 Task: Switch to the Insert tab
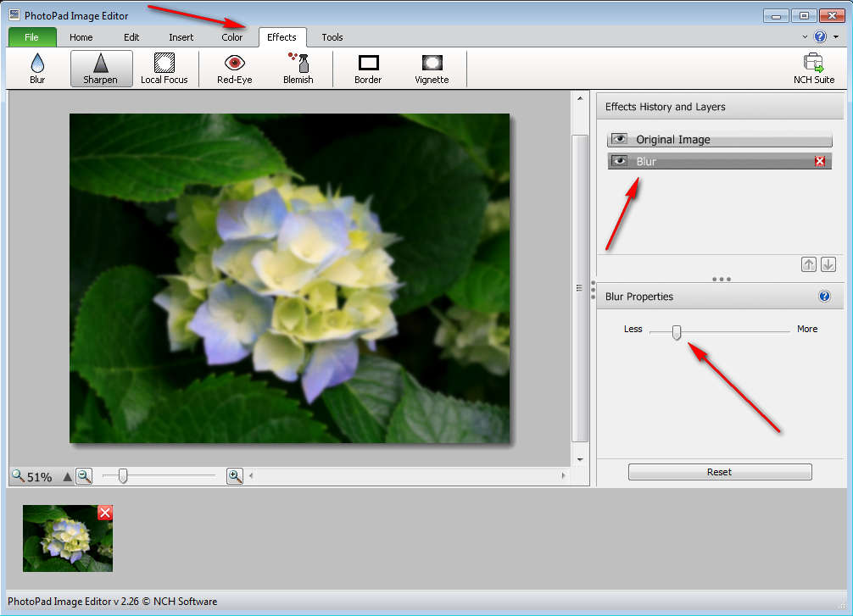coord(181,37)
